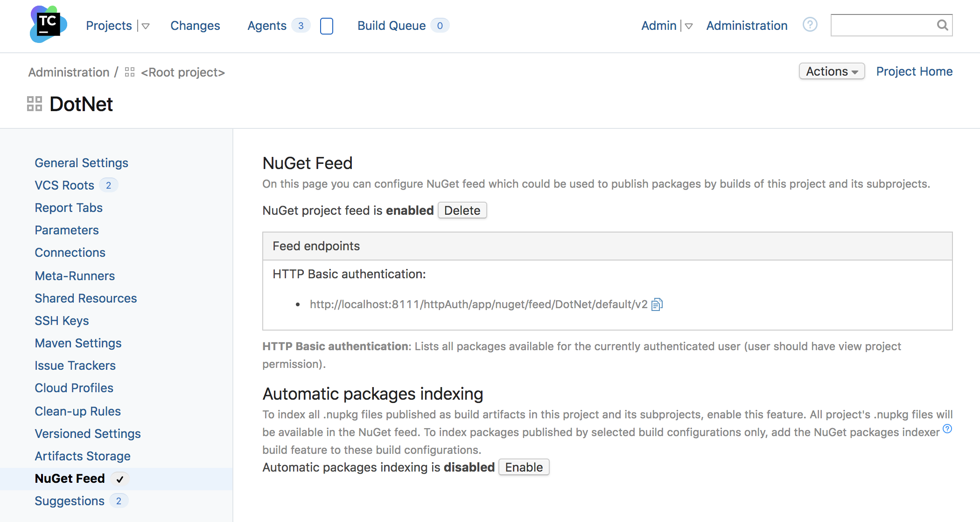Delete the NuGet project feed

pos(462,211)
